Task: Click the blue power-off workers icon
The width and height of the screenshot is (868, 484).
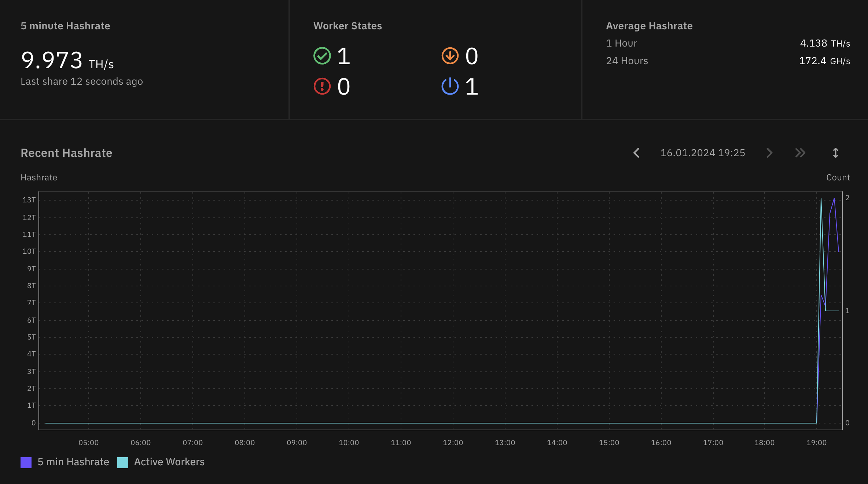Action: [450, 87]
